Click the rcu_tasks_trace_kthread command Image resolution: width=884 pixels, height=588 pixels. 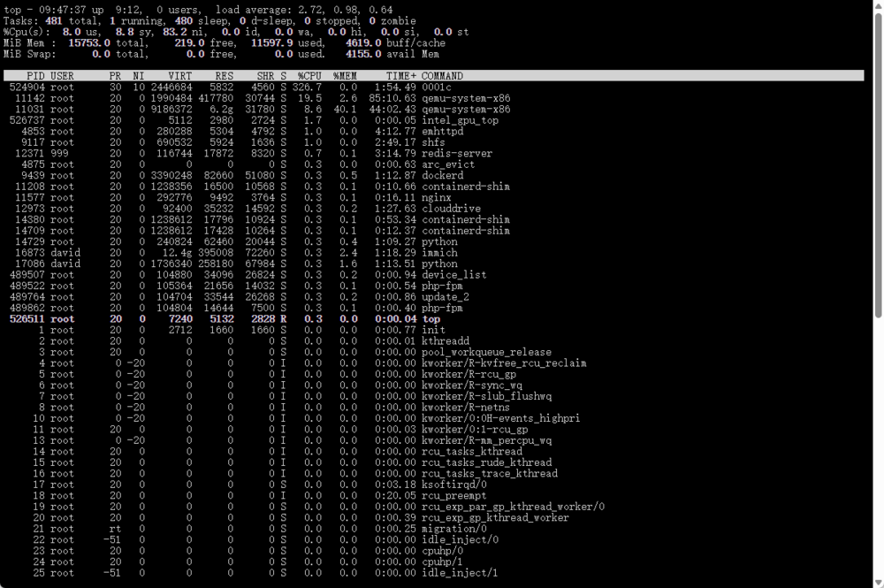490,474
